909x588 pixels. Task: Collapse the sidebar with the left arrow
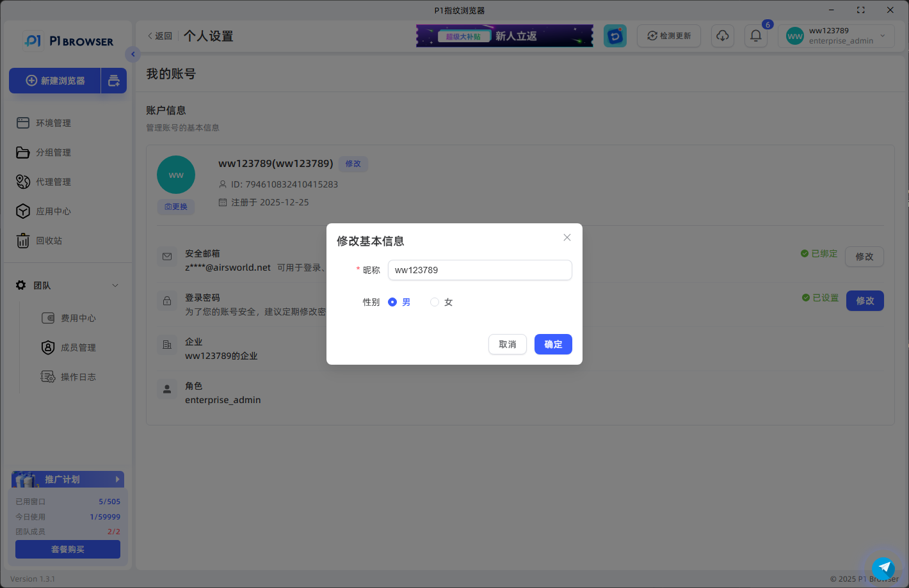click(x=133, y=54)
